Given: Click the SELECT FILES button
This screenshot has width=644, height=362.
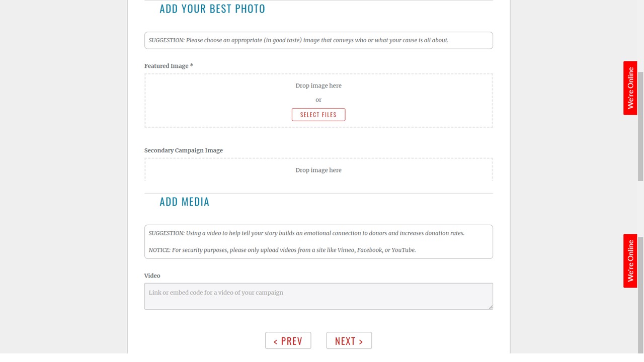Looking at the screenshot, I should [318, 115].
